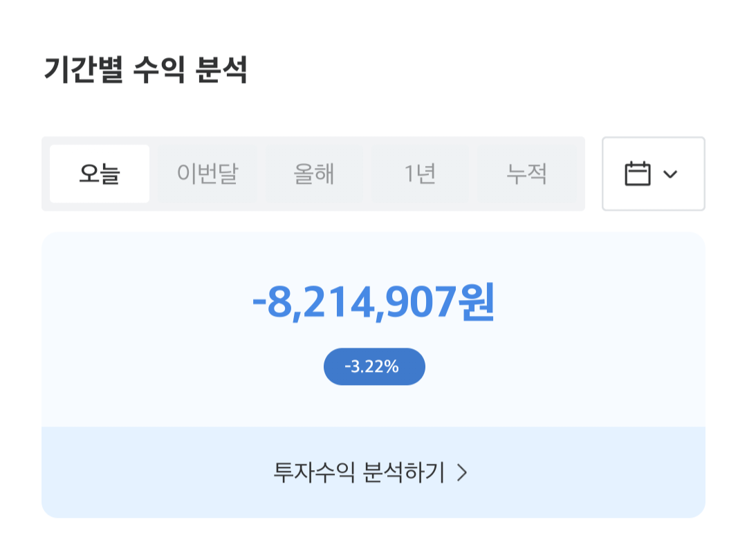Click the calendar icon
The height and width of the screenshot is (560, 747).
point(637,174)
